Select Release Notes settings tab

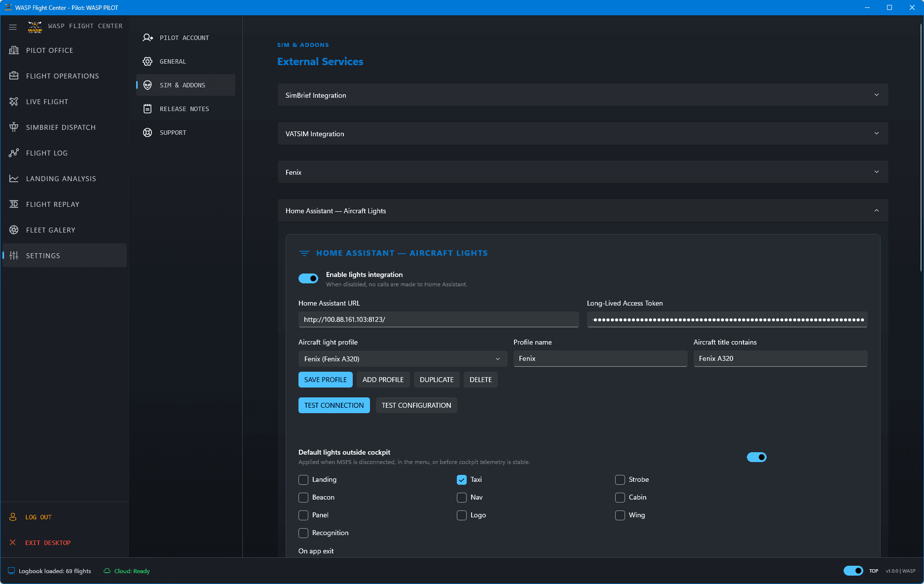point(185,109)
